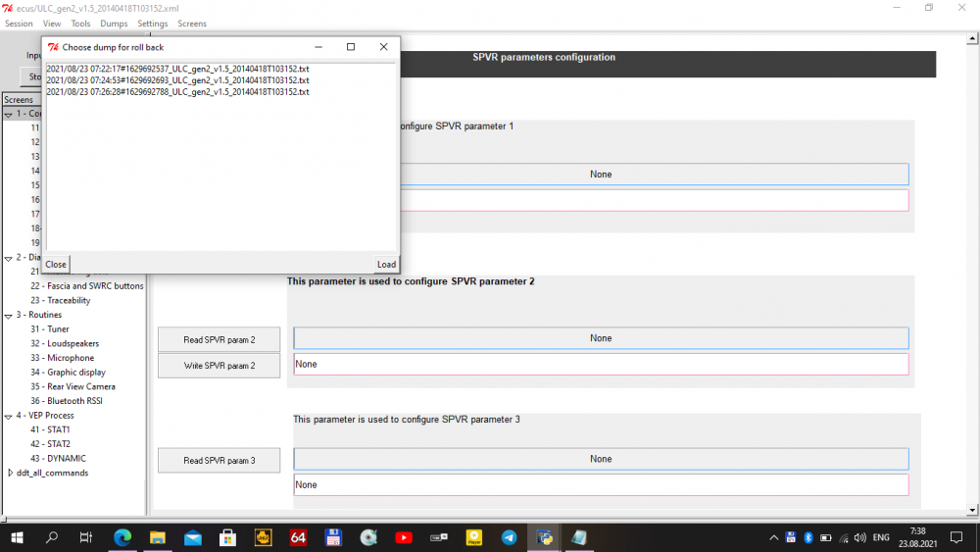
Task: Click the vertical scrollbar down arrow
Action: coord(972,510)
